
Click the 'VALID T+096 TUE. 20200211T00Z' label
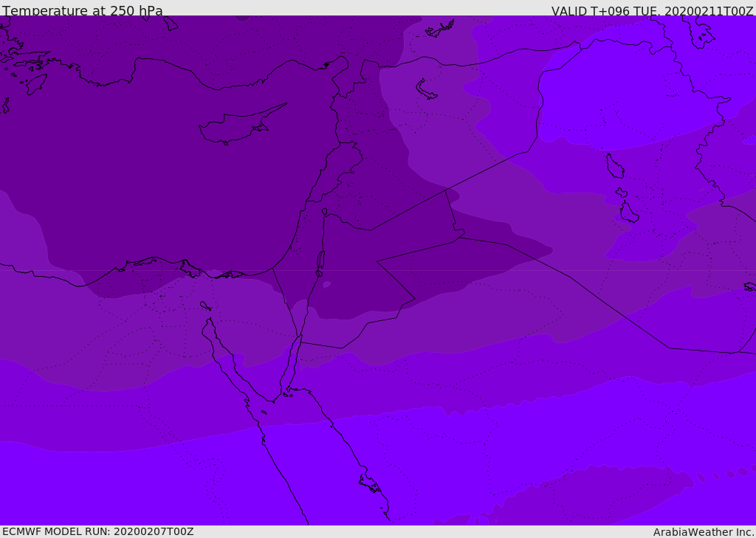coord(653,10)
